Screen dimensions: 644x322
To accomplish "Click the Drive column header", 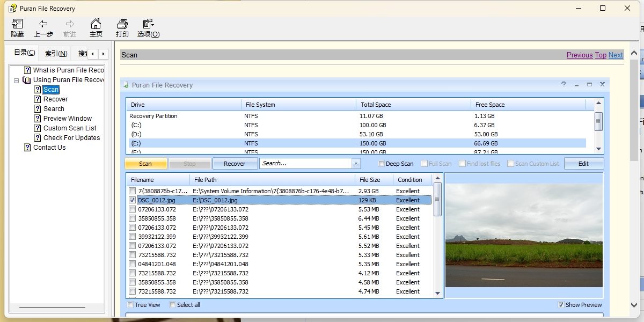I will (x=184, y=105).
